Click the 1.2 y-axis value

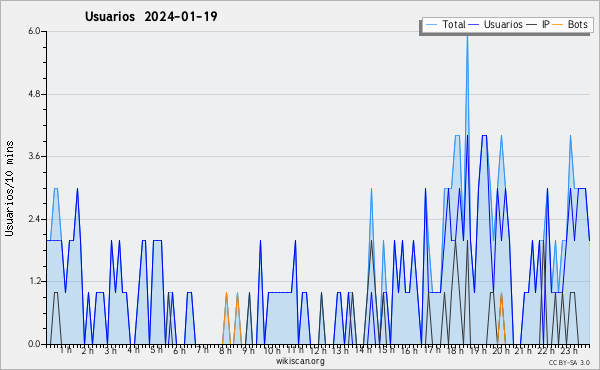point(34,282)
